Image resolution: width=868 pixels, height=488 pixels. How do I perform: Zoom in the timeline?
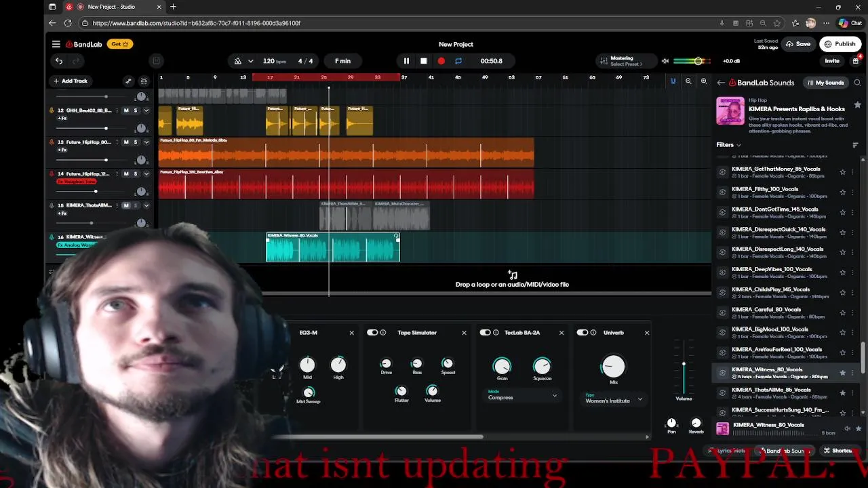point(704,81)
